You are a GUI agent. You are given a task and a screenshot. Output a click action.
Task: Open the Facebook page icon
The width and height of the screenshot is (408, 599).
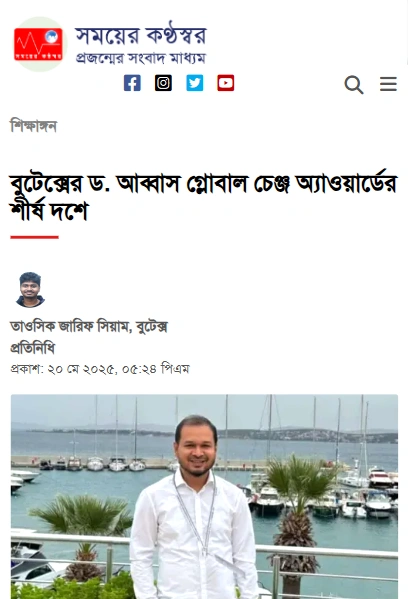132,83
